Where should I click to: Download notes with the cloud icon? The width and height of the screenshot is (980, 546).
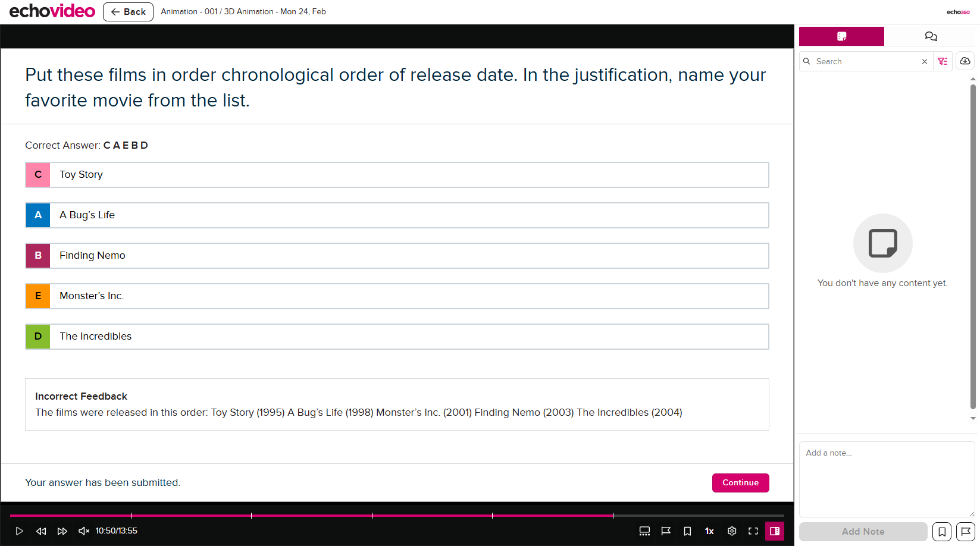pyautogui.click(x=965, y=61)
